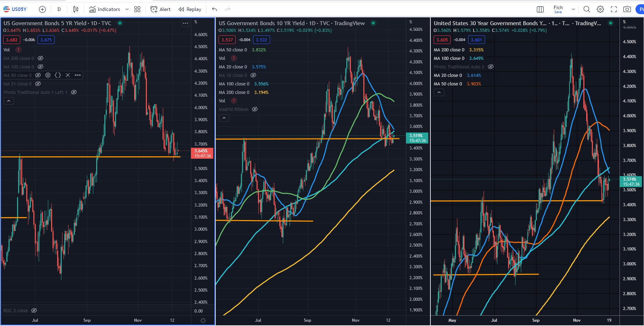Expand the layout management dropdown arrow

point(573,9)
